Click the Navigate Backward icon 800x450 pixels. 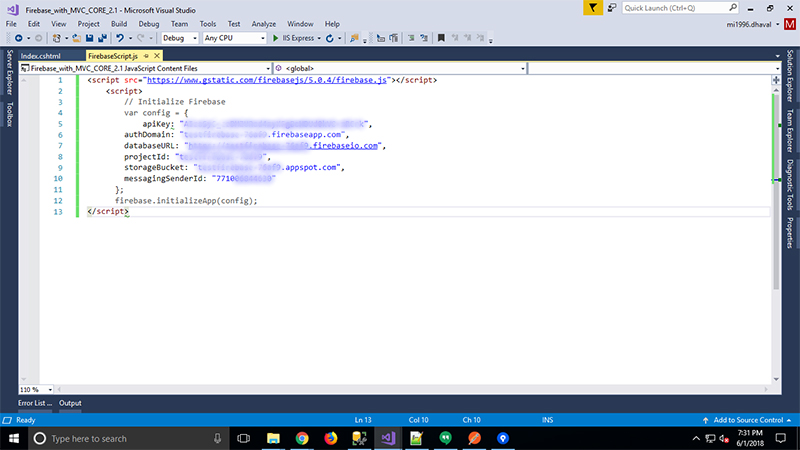click(x=18, y=38)
